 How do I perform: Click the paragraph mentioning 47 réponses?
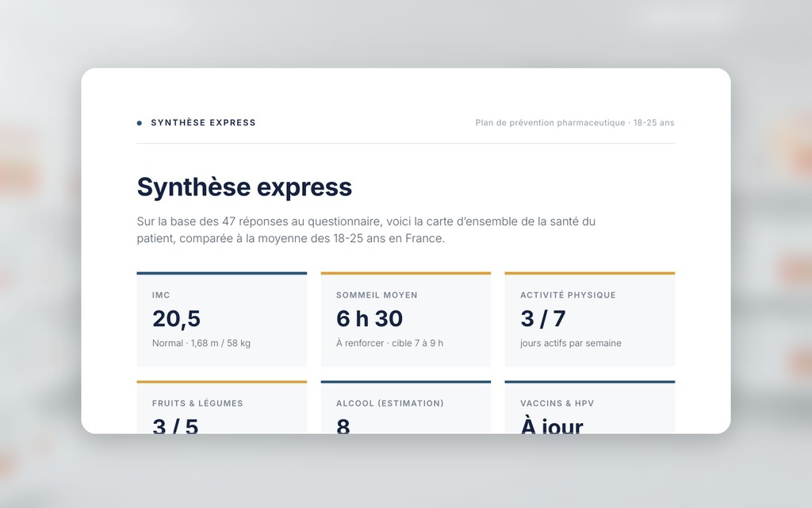pos(366,229)
